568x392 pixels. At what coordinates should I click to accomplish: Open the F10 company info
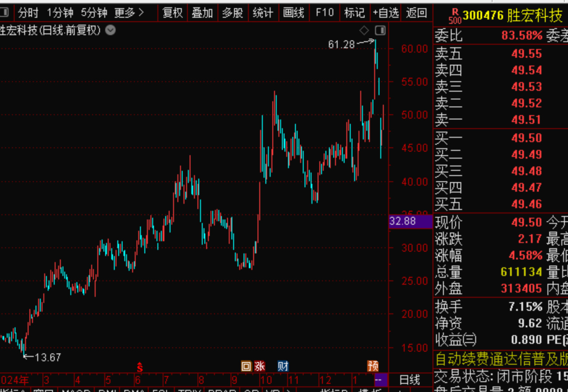(324, 13)
